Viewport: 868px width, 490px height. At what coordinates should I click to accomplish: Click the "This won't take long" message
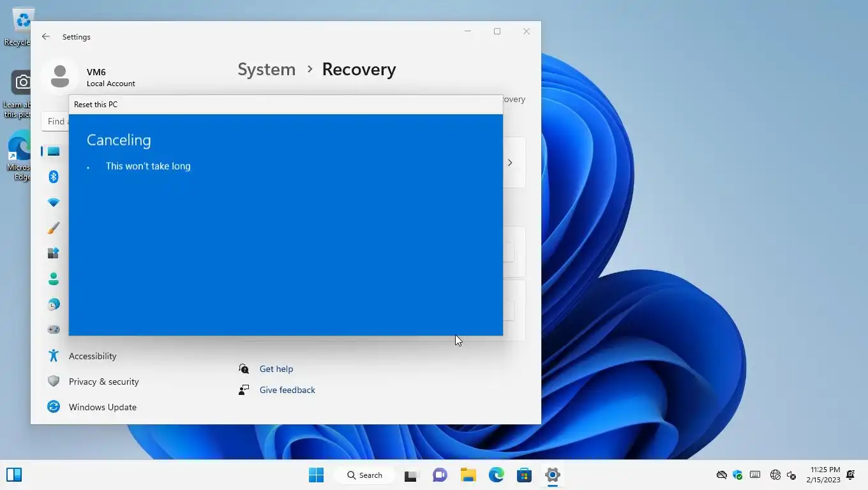[148, 166]
